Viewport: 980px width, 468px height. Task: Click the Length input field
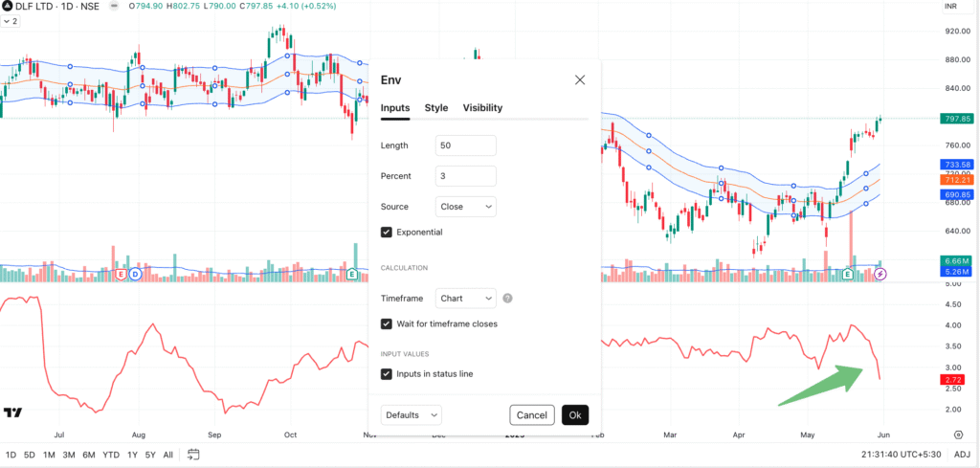click(466, 145)
